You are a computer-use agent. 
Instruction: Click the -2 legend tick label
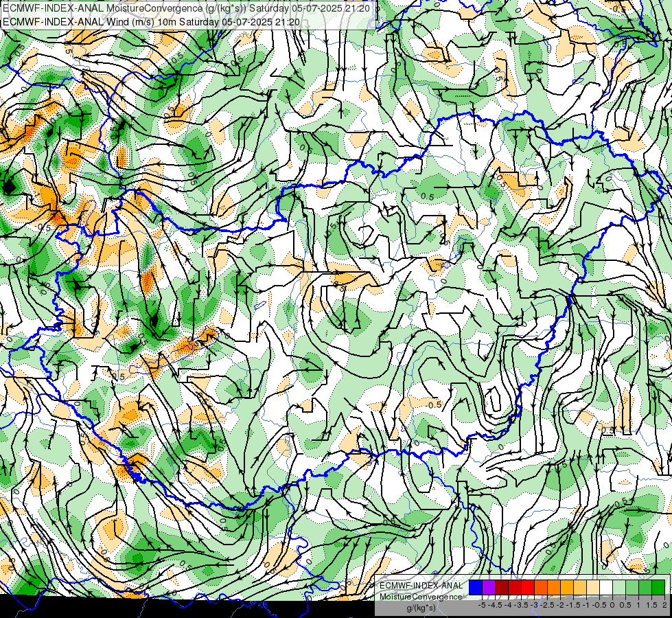pyautogui.click(x=560, y=605)
